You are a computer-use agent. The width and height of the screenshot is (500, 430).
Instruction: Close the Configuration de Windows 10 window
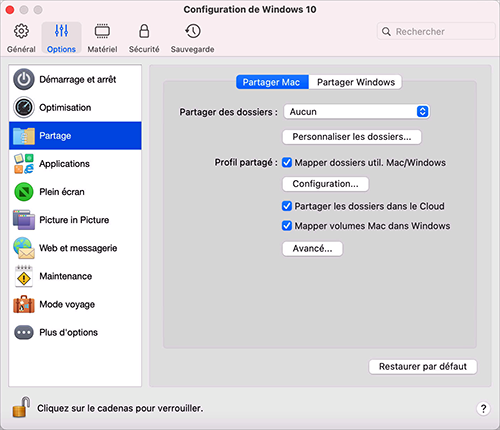[10, 10]
